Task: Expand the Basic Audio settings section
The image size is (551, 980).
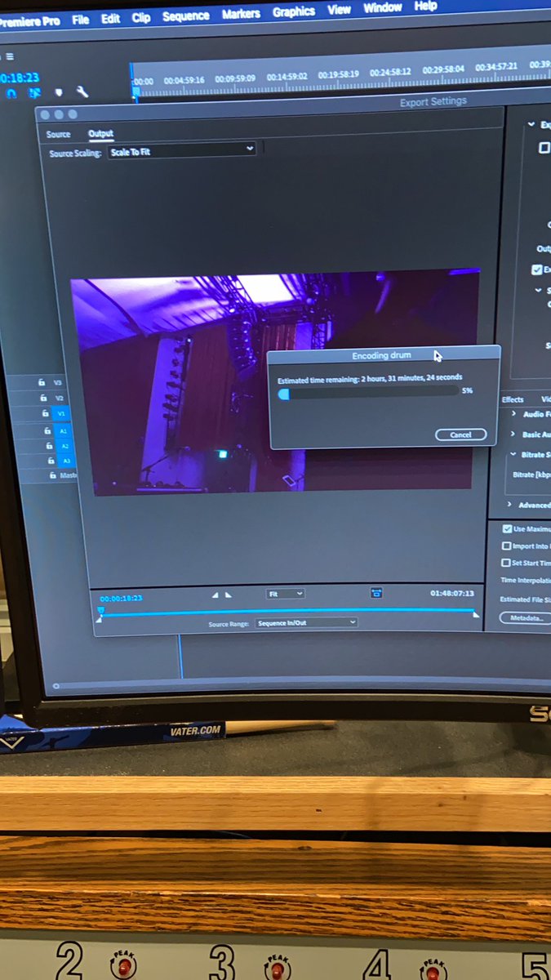Action: (x=513, y=434)
